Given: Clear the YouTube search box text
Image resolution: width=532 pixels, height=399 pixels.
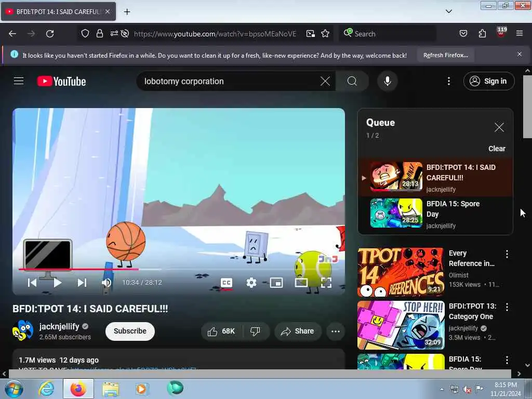Looking at the screenshot, I should 325,81.
